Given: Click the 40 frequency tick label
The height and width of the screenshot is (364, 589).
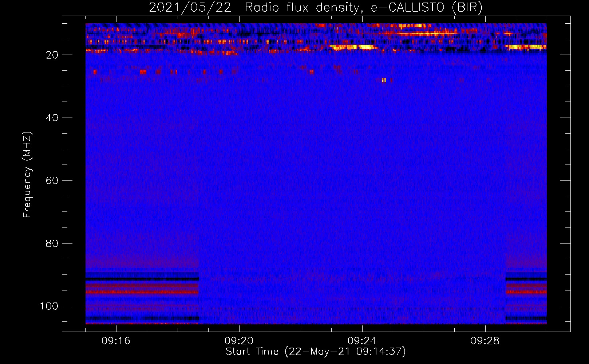Looking at the screenshot, I should tap(52, 118).
